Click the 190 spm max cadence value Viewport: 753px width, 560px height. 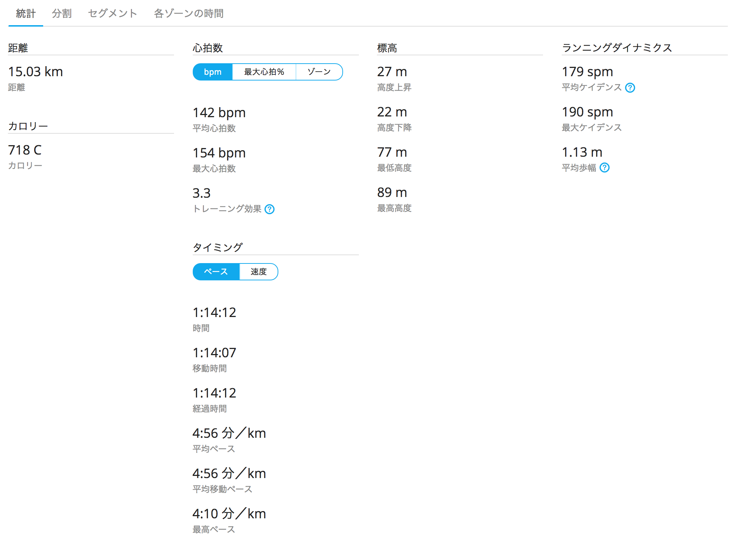[588, 112]
